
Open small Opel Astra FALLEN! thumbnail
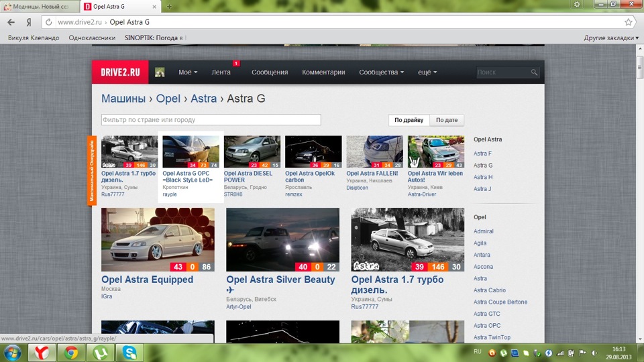coord(374,152)
